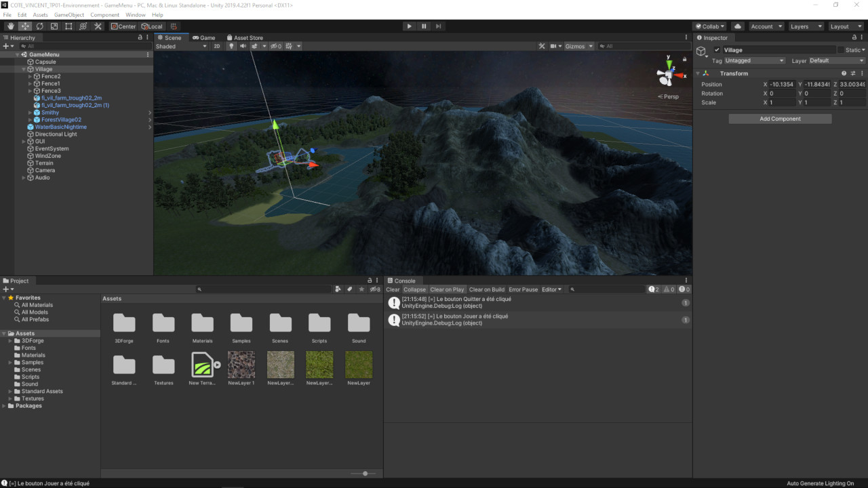Click the Pause button in toolbar
The height and width of the screenshot is (488, 868).
(x=424, y=26)
